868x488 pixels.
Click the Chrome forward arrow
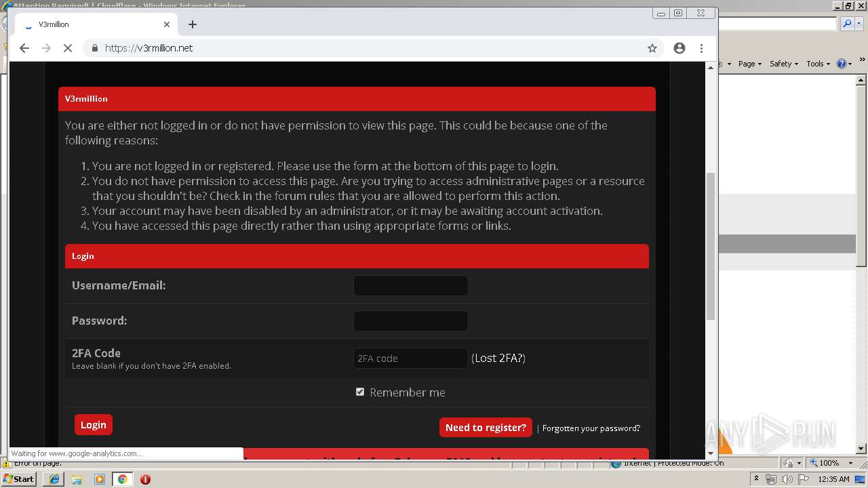46,48
